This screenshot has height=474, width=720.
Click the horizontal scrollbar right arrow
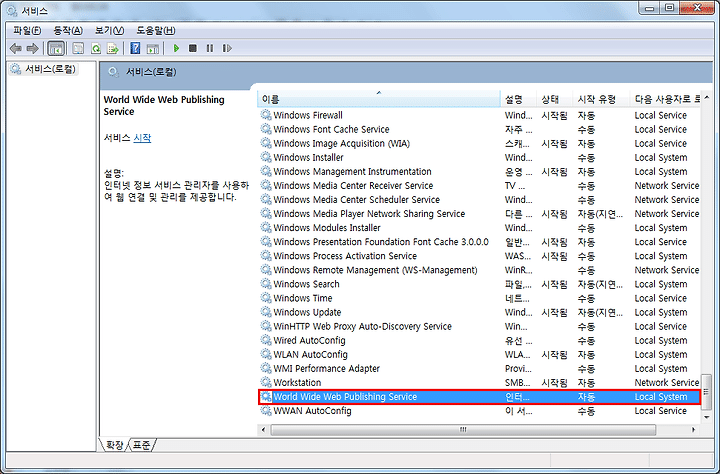coord(693,430)
